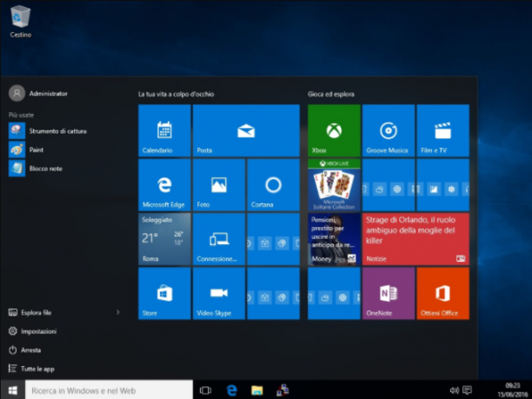Select the Cestino recycle bin icon
532x399 pixels.
(x=20, y=21)
